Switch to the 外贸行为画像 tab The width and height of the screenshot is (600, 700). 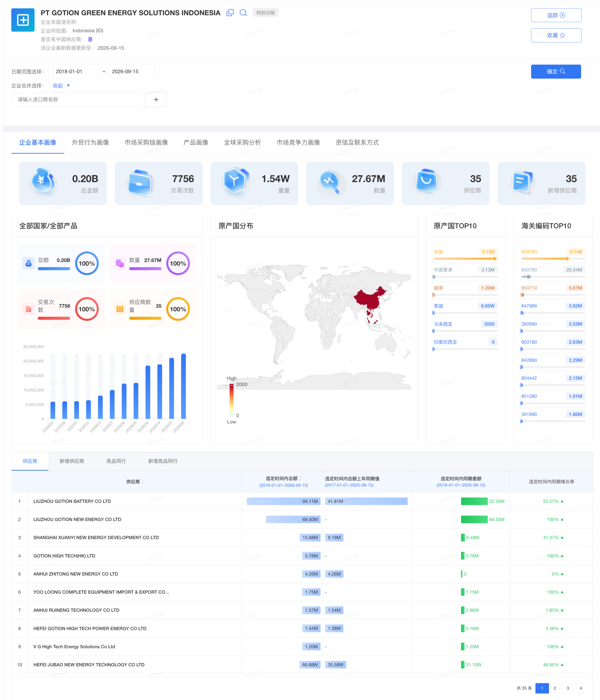click(x=91, y=143)
